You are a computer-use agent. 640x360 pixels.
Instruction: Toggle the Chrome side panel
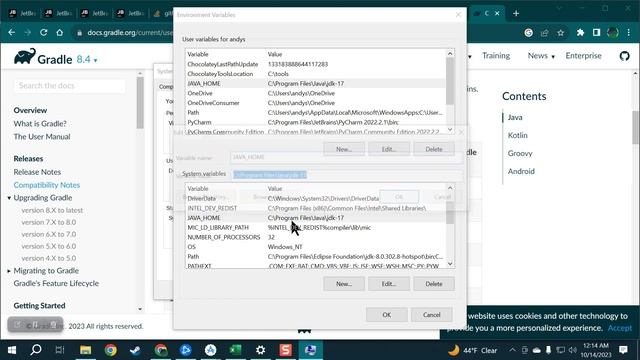(596, 33)
